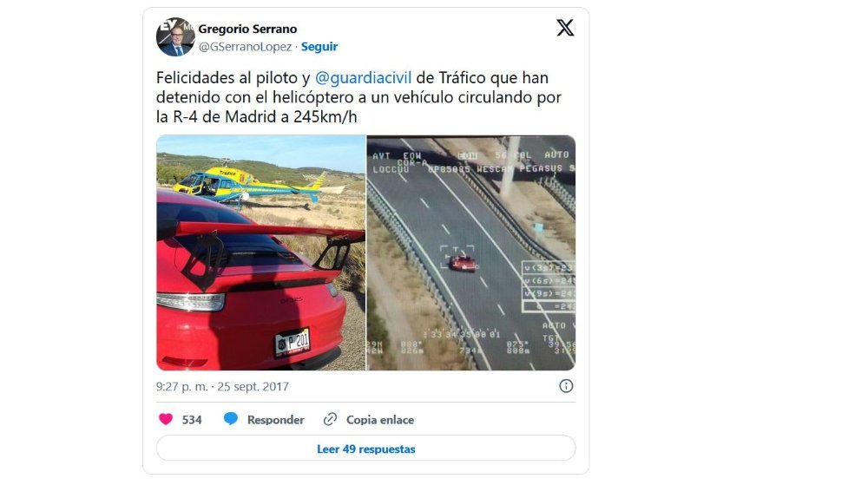This screenshot has height=485, width=868.
Task: Click the X logo icon
Action: (x=565, y=28)
